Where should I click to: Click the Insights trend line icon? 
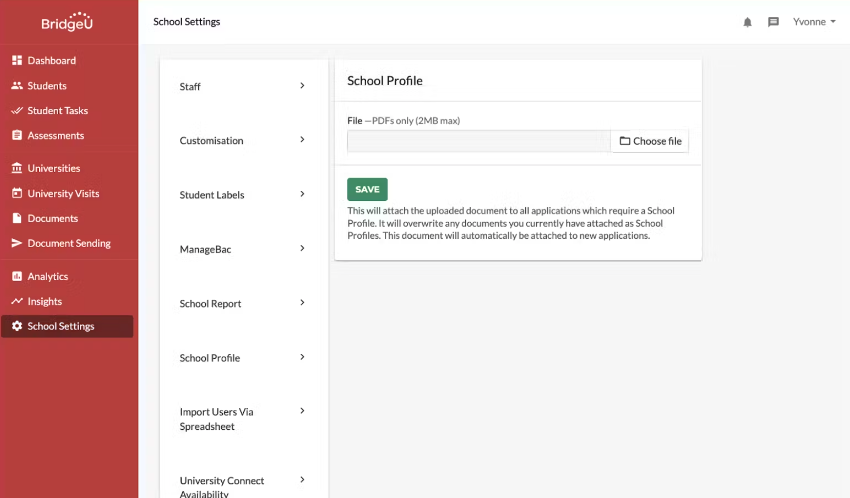tap(17, 301)
